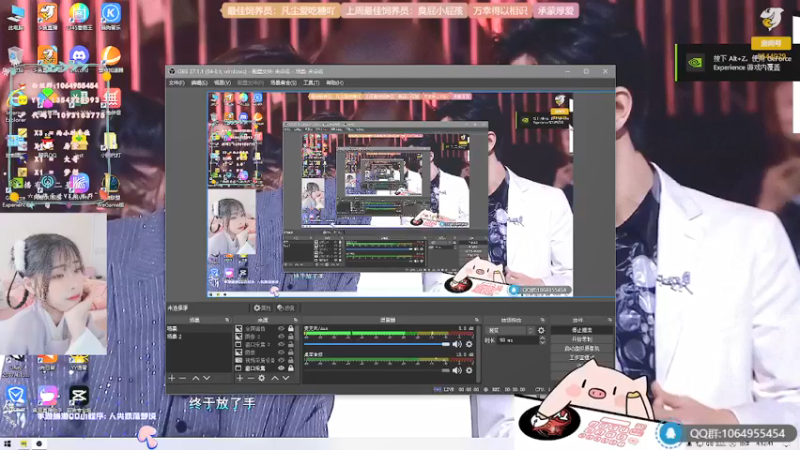Click the 滤镜 filters button above the panels

point(286,308)
